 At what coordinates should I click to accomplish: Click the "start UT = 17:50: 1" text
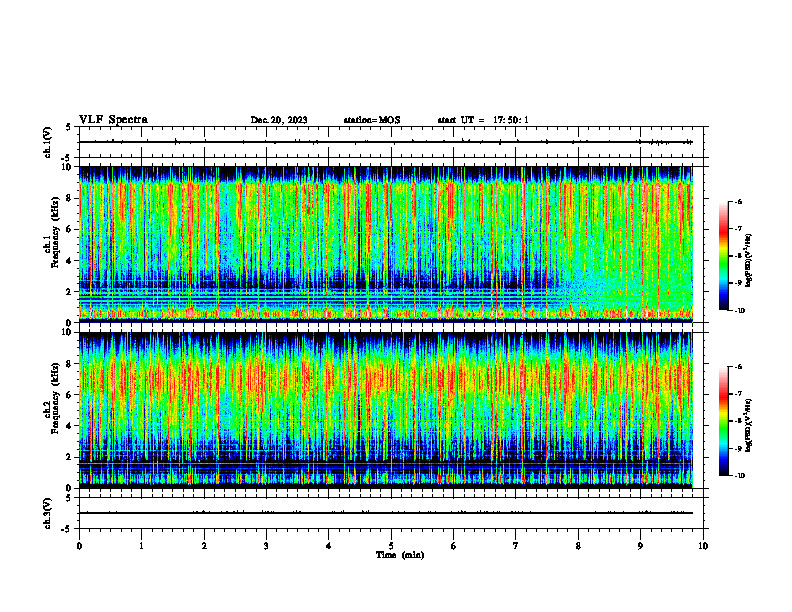click(483, 120)
